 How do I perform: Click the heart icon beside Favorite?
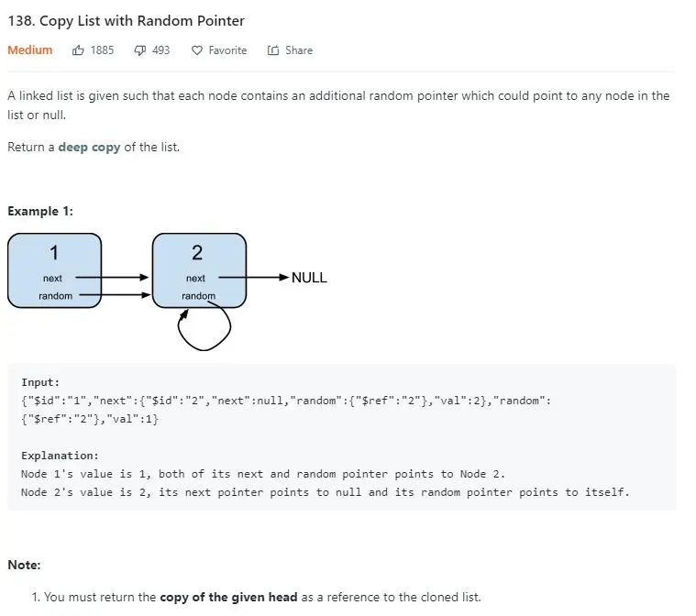point(196,50)
